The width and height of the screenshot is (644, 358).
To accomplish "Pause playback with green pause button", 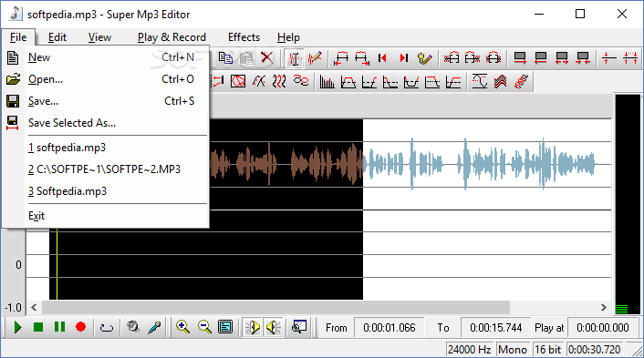I will [59, 327].
